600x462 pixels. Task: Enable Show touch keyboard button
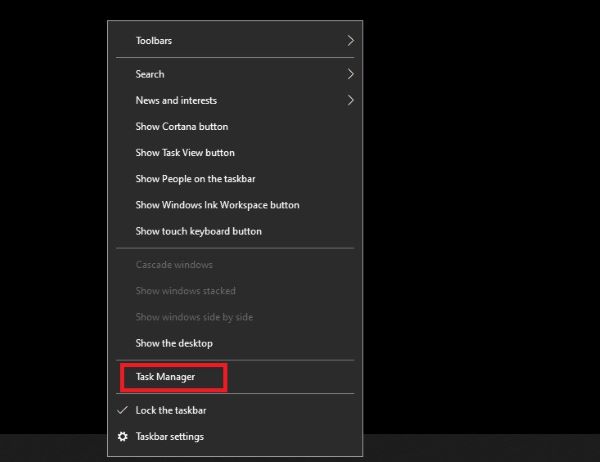pos(235,231)
